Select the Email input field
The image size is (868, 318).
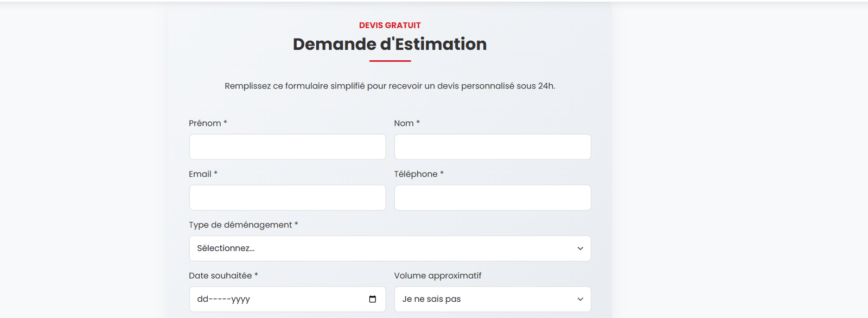(287, 198)
